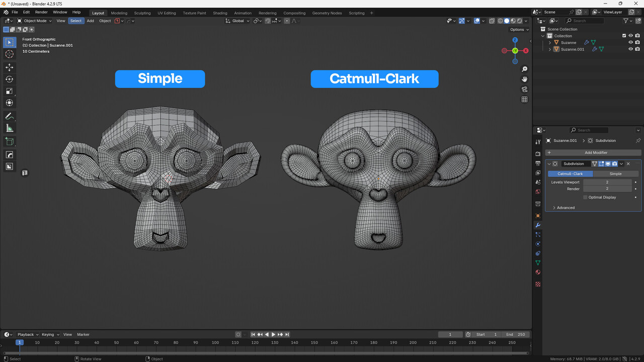Image resolution: width=644 pixels, height=362 pixels.
Task: Toggle modifier realtime viewport display
Action: point(608,164)
